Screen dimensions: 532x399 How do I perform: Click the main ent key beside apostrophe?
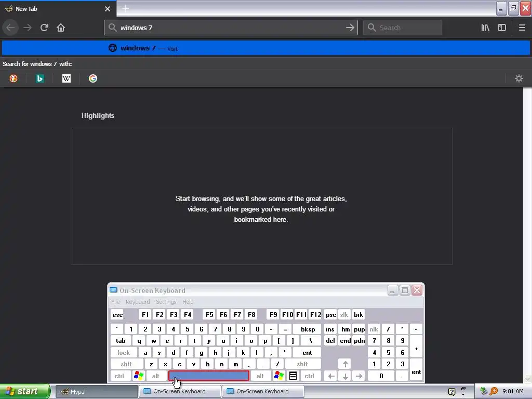point(307,353)
